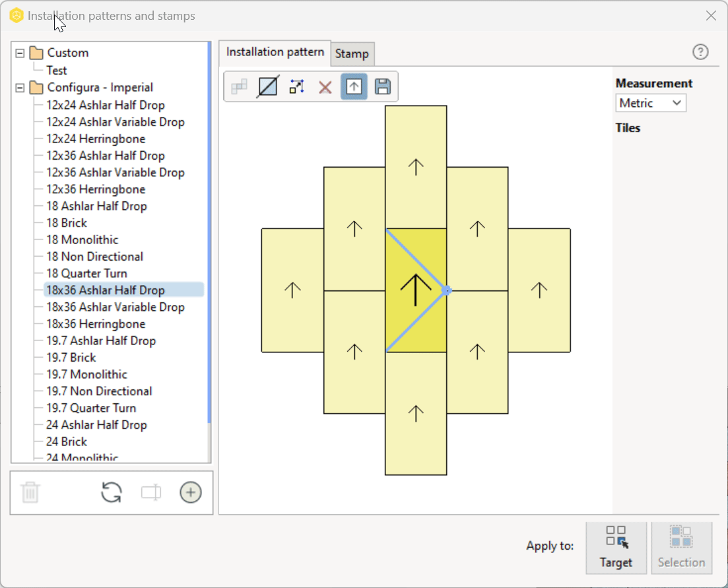Click the red X delete icon

pyautogui.click(x=325, y=87)
